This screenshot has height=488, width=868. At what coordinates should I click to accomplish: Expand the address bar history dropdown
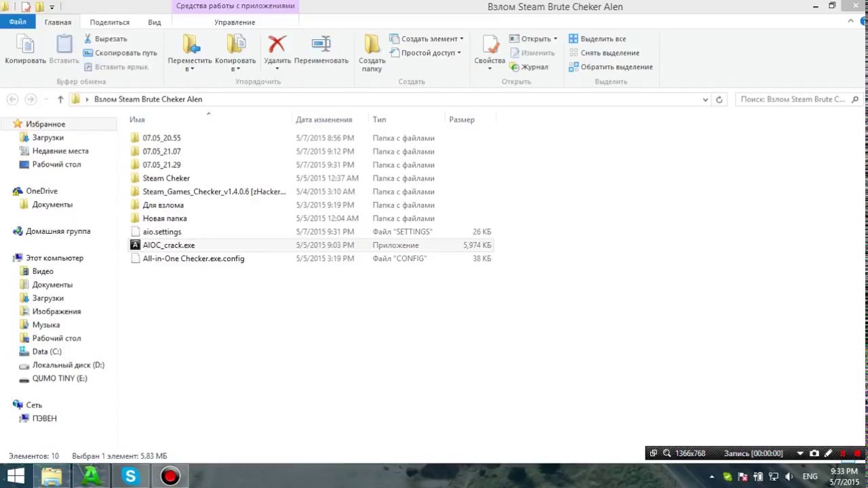coord(705,99)
